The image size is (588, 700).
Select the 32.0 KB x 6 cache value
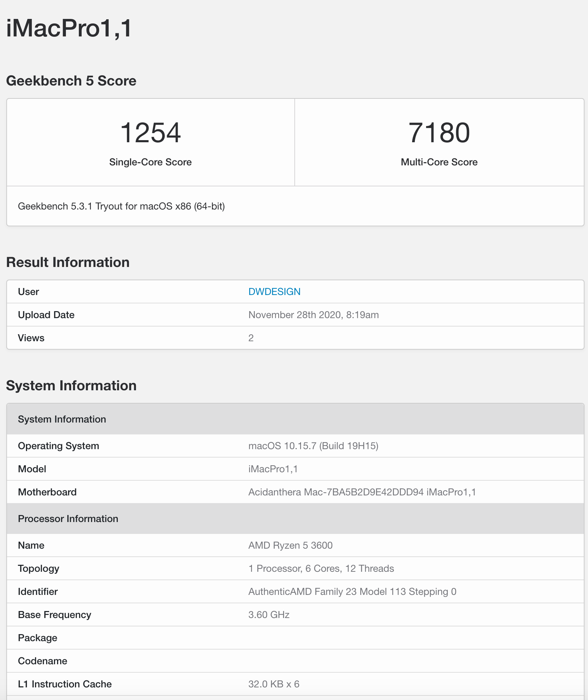point(274,684)
